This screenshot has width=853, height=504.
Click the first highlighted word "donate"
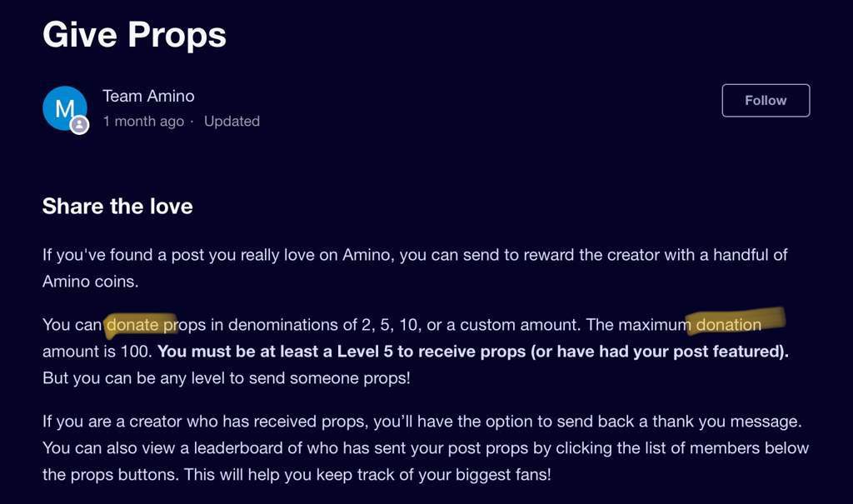point(132,325)
